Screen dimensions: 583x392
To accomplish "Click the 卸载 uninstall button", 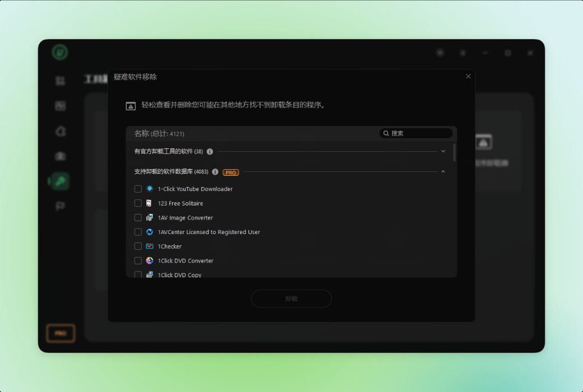I will click(x=291, y=298).
